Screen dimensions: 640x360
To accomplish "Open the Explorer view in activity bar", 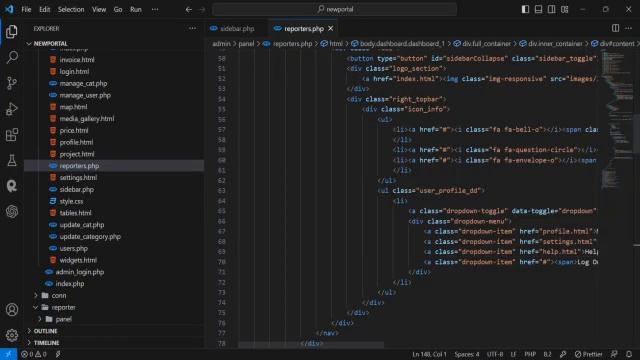I will coord(12,31).
